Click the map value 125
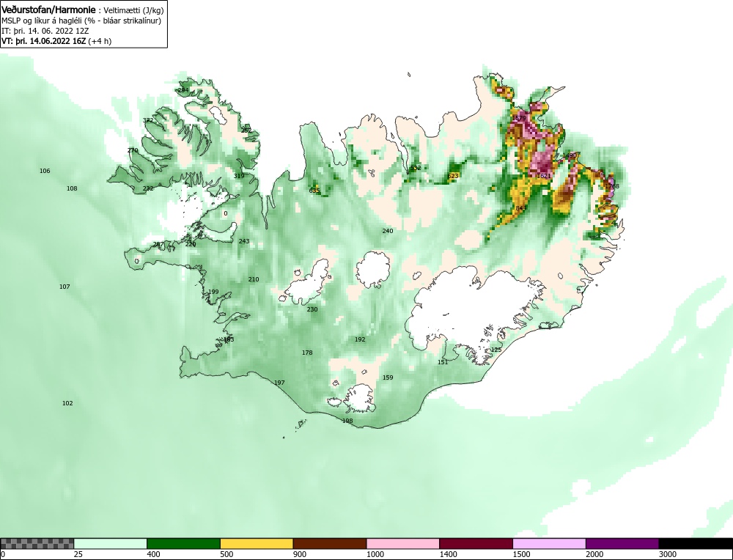This screenshot has width=733, height=560. pos(496,350)
